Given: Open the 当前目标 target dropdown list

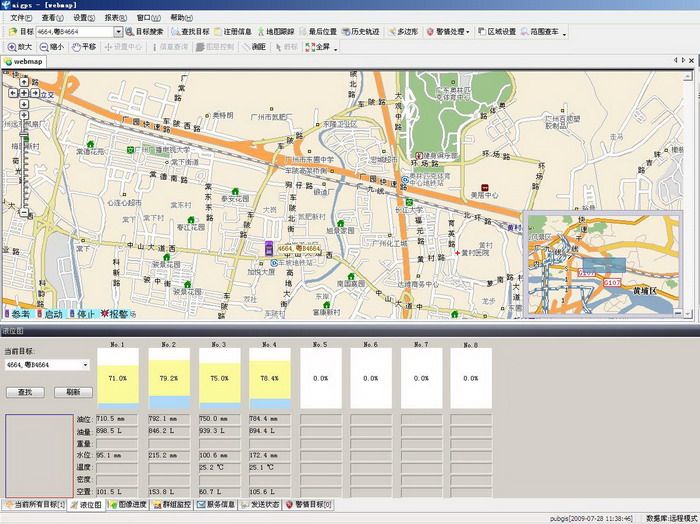Looking at the screenshot, I should [x=85, y=365].
